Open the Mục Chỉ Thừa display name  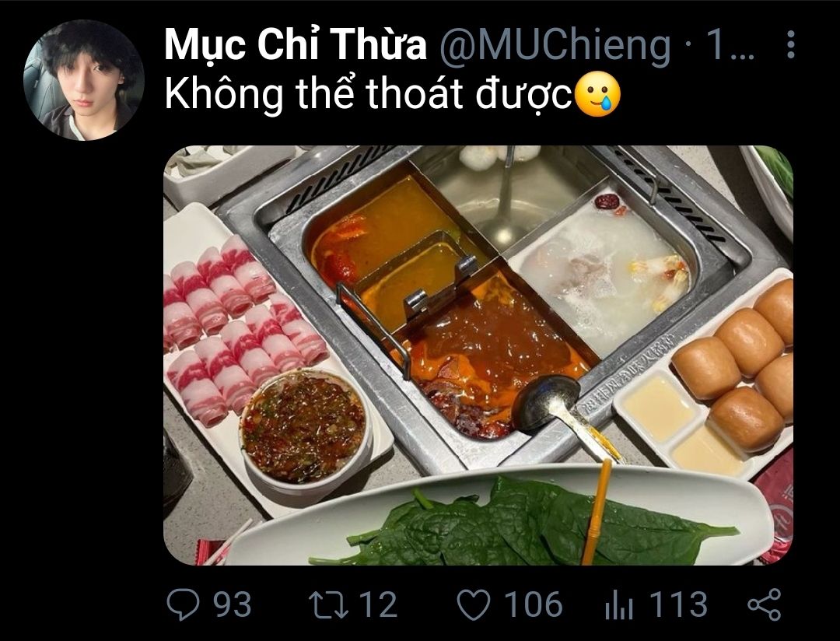coord(296,44)
